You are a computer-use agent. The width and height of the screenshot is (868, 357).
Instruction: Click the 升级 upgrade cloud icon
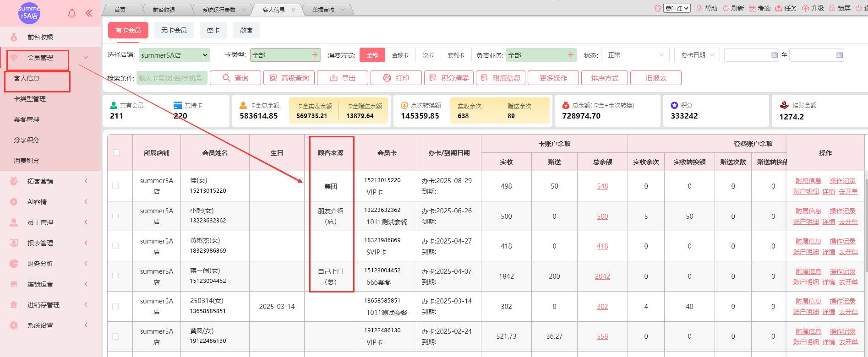point(805,8)
